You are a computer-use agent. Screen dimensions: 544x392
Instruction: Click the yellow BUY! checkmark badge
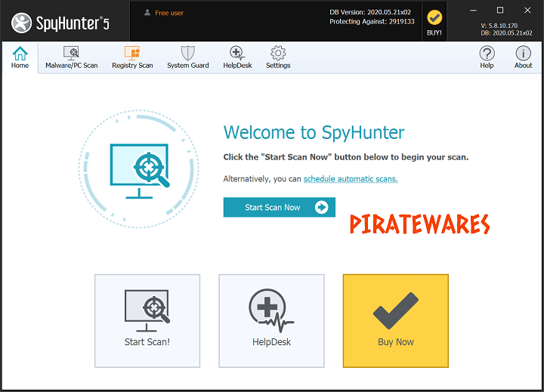434,22
